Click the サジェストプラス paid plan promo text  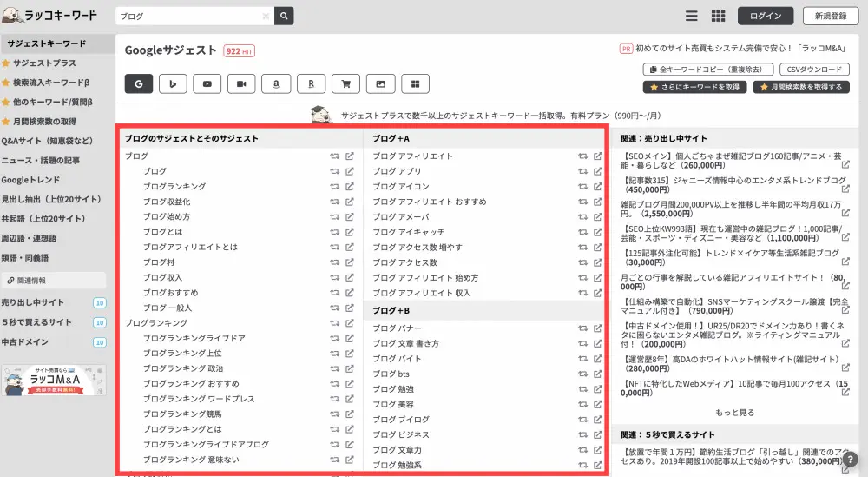[x=501, y=116]
